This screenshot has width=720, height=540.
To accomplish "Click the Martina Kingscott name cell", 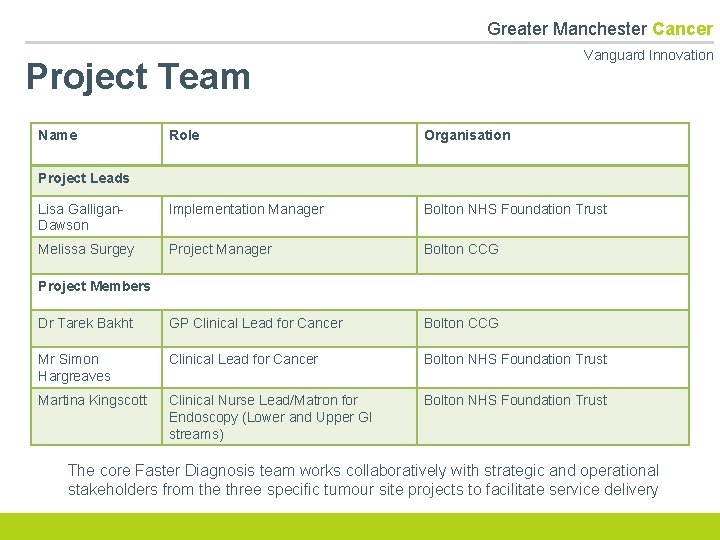I will coord(96,414).
